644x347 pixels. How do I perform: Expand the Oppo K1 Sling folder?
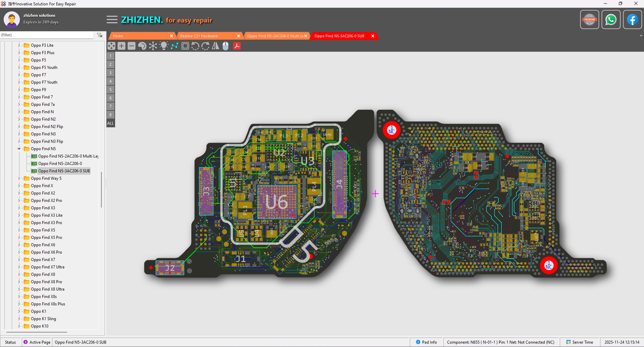(x=19, y=319)
